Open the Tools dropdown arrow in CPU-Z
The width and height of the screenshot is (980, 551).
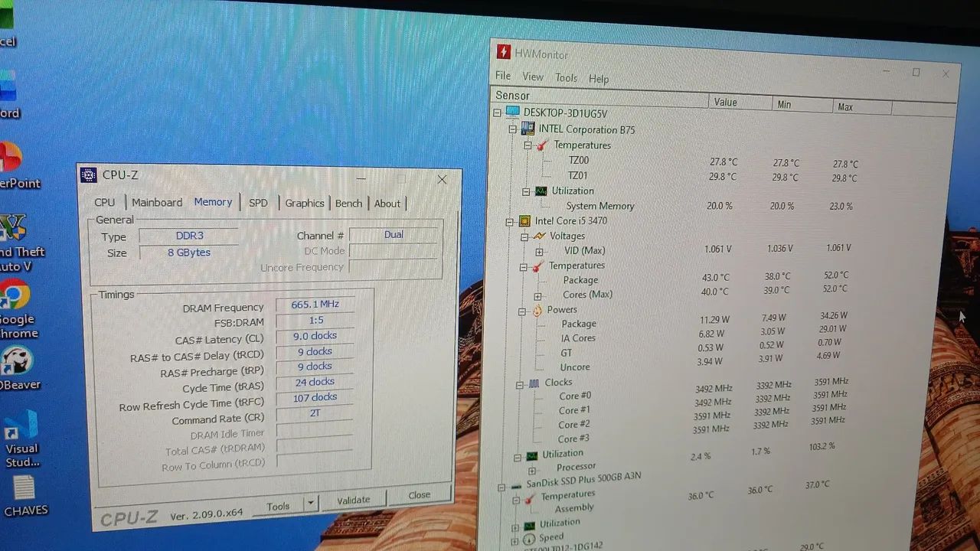pos(310,504)
